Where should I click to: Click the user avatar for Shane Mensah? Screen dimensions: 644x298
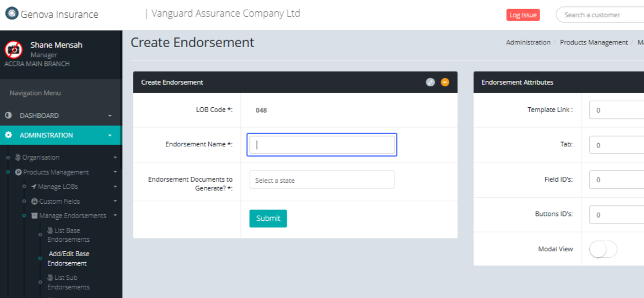click(x=13, y=50)
